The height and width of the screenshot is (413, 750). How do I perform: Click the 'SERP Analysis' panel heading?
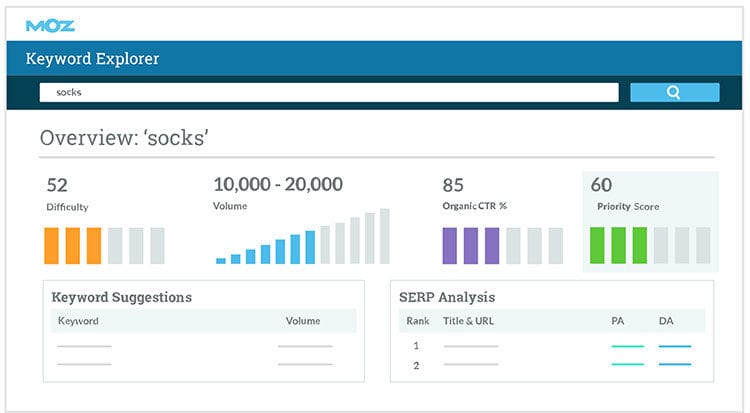447,297
